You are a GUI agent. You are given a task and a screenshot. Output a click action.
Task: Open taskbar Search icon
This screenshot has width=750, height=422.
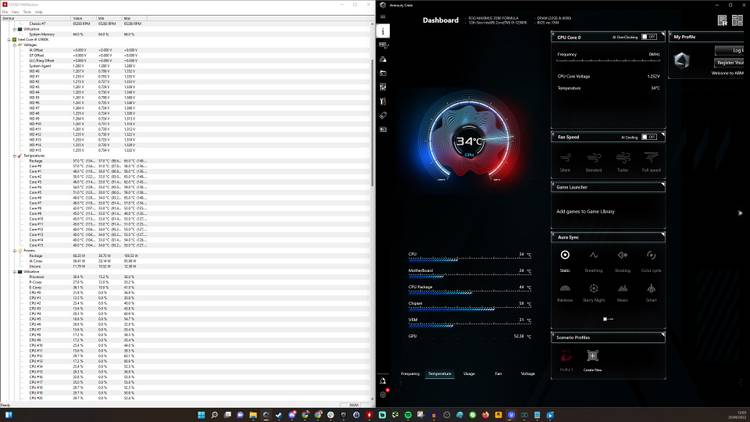(214, 415)
